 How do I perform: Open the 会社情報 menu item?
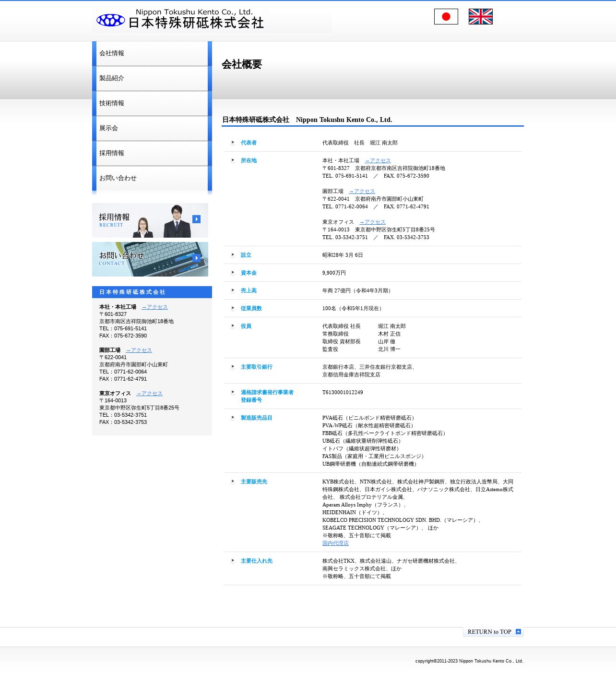pyautogui.click(x=152, y=53)
